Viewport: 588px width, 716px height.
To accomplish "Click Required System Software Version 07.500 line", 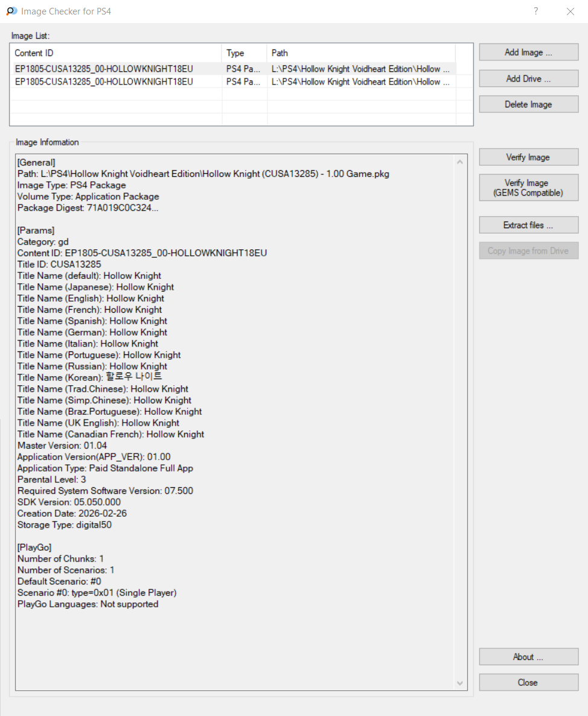I will pyautogui.click(x=105, y=491).
